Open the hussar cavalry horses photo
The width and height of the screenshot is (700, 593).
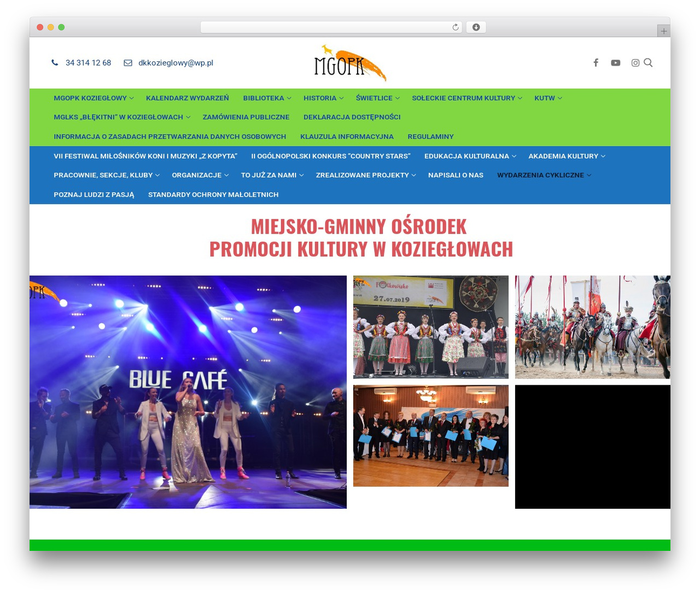(593, 327)
